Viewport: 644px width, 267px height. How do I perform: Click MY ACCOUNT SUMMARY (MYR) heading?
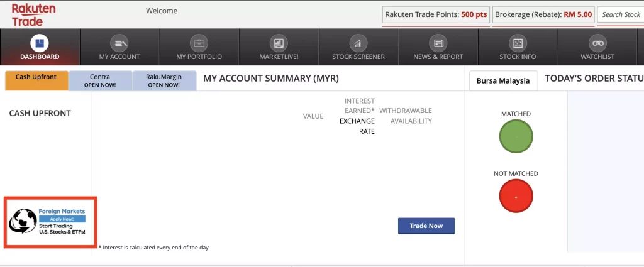point(271,79)
